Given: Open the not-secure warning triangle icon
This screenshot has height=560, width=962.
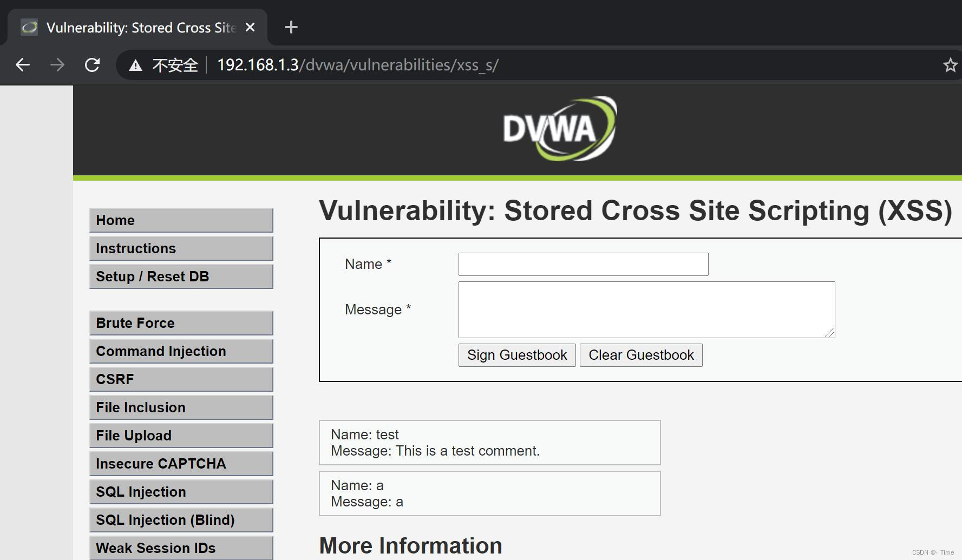Looking at the screenshot, I should coord(135,65).
